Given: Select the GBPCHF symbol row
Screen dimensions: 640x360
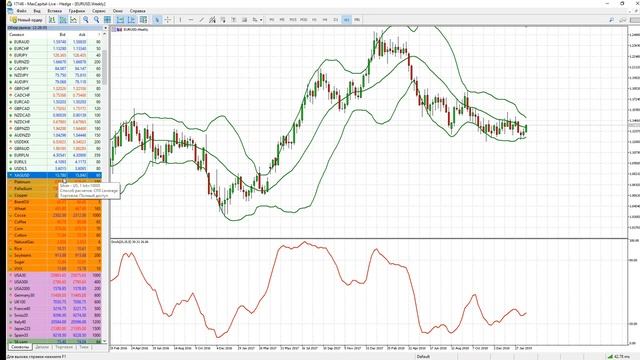Looking at the screenshot, I should pyautogui.click(x=55, y=89).
